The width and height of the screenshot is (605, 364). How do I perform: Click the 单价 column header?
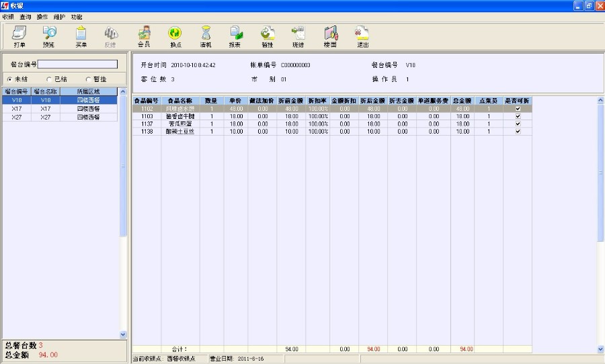(x=236, y=101)
